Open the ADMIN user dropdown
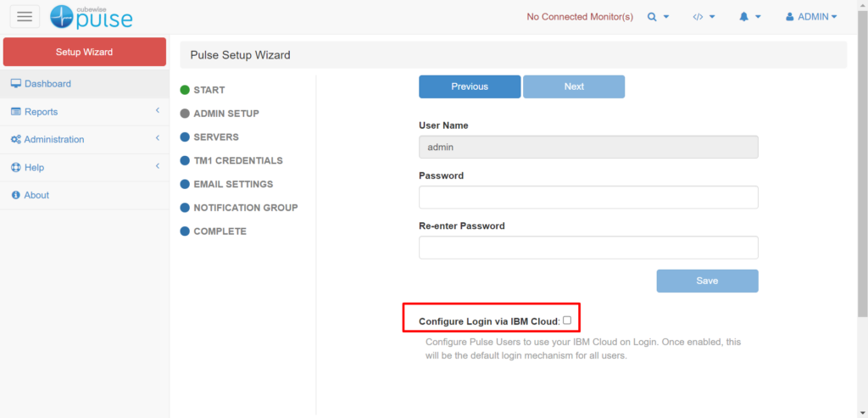This screenshot has width=868, height=418. [811, 17]
